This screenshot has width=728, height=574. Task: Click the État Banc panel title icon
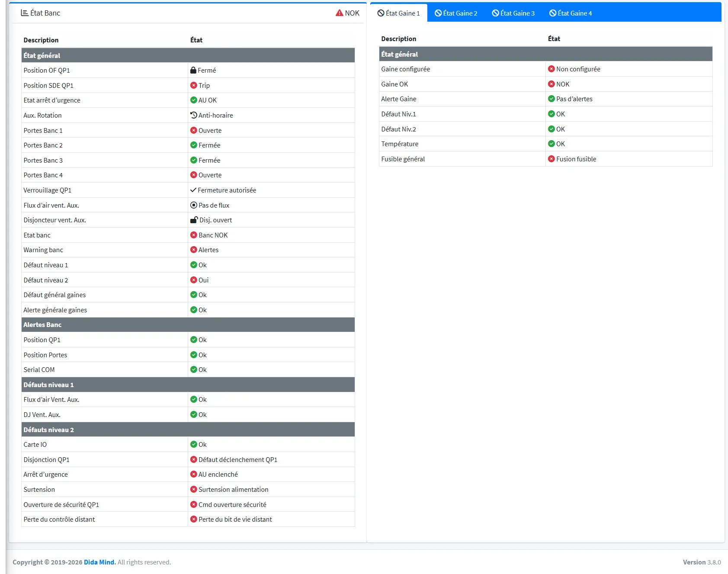[25, 13]
